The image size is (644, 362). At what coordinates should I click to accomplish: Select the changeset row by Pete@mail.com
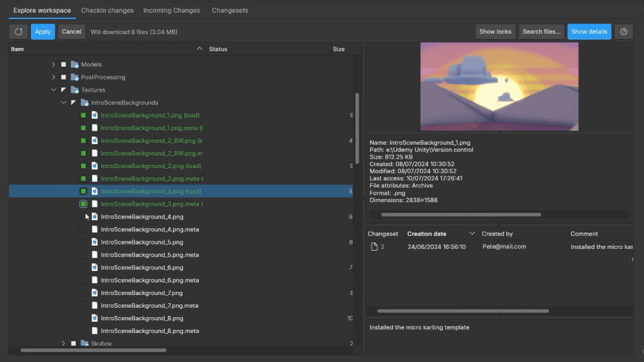(x=499, y=246)
